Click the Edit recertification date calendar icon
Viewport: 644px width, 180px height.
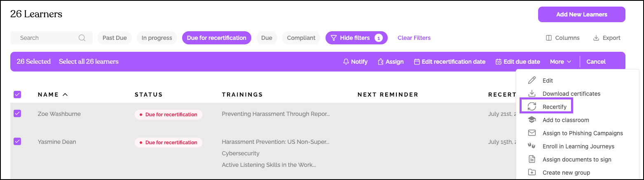pyautogui.click(x=417, y=62)
